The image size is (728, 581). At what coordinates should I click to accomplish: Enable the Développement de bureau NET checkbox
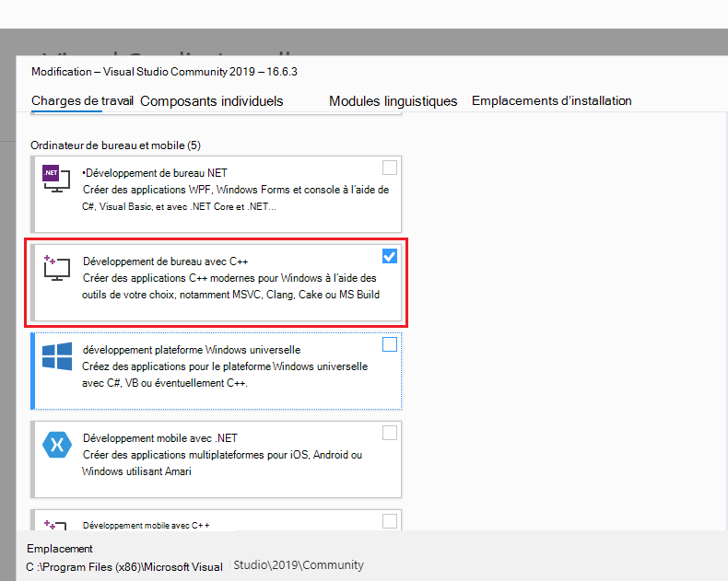click(x=390, y=168)
